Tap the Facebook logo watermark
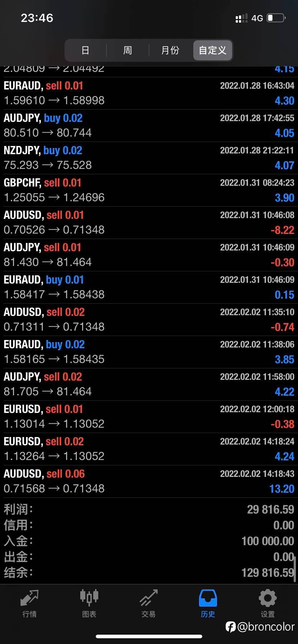 [x=231, y=627]
